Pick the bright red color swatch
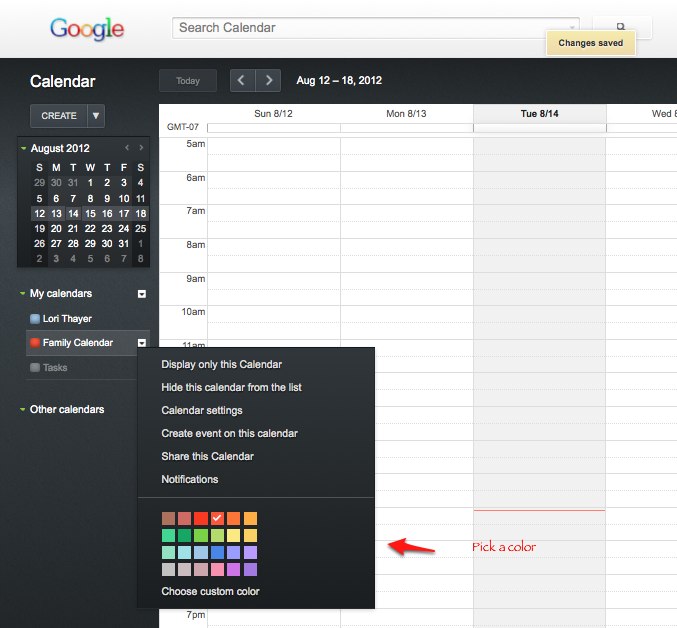This screenshot has height=628, width=677. [201, 518]
